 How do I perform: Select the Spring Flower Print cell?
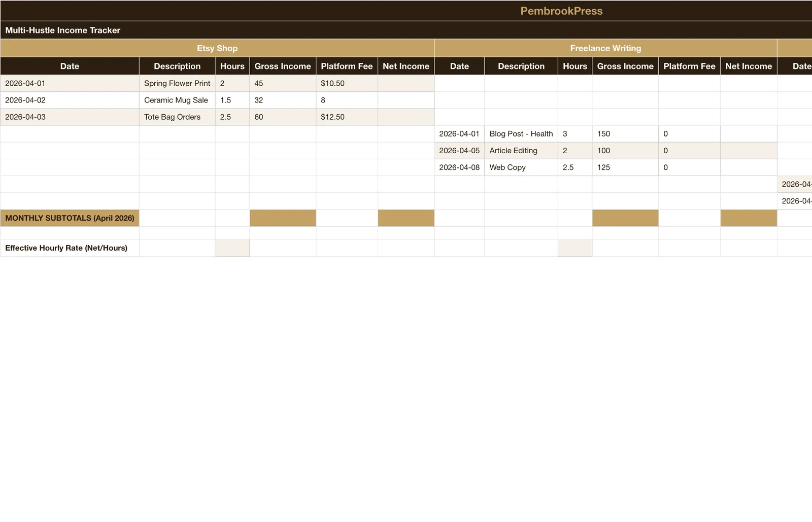pyautogui.click(x=177, y=83)
